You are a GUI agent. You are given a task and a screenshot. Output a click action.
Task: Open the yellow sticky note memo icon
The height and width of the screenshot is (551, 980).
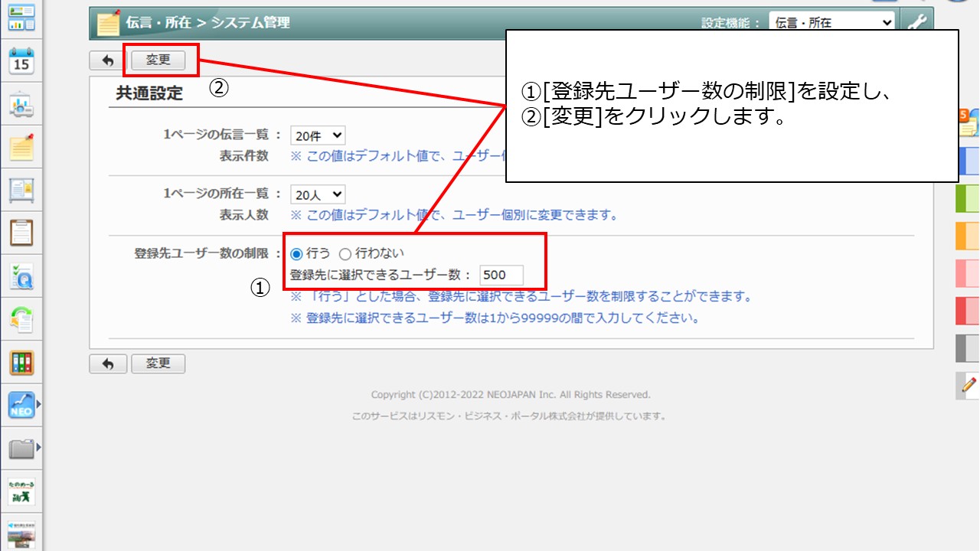(x=21, y=146)
